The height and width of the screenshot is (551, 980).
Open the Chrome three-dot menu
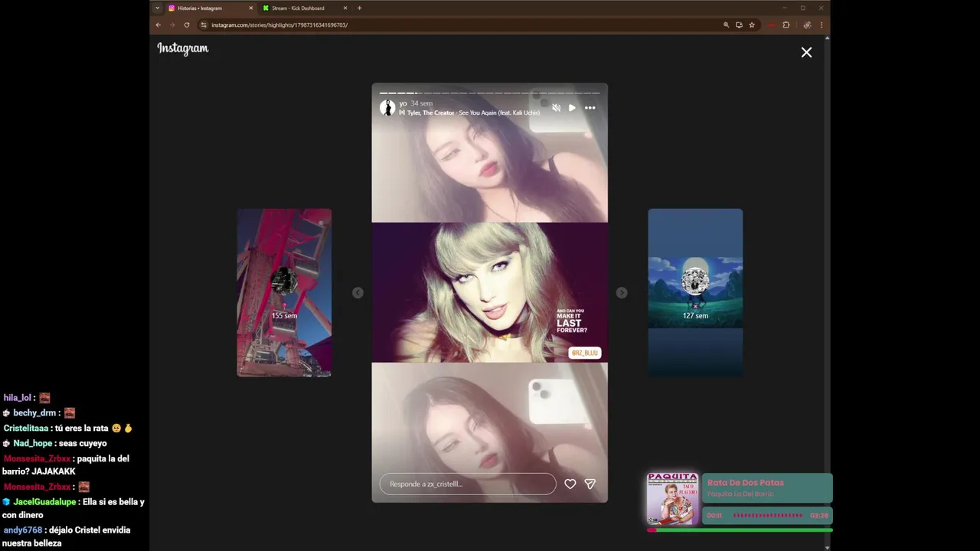[821, 24]
